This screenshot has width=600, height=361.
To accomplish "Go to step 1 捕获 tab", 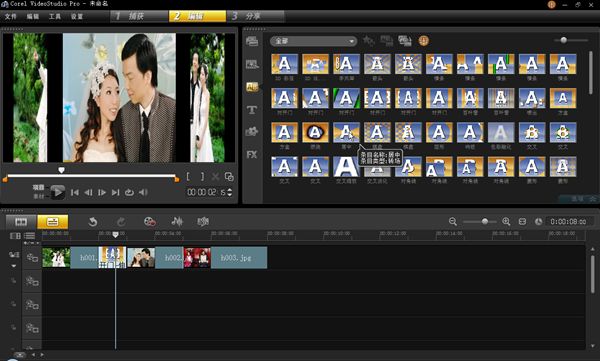I will [139, 16].
